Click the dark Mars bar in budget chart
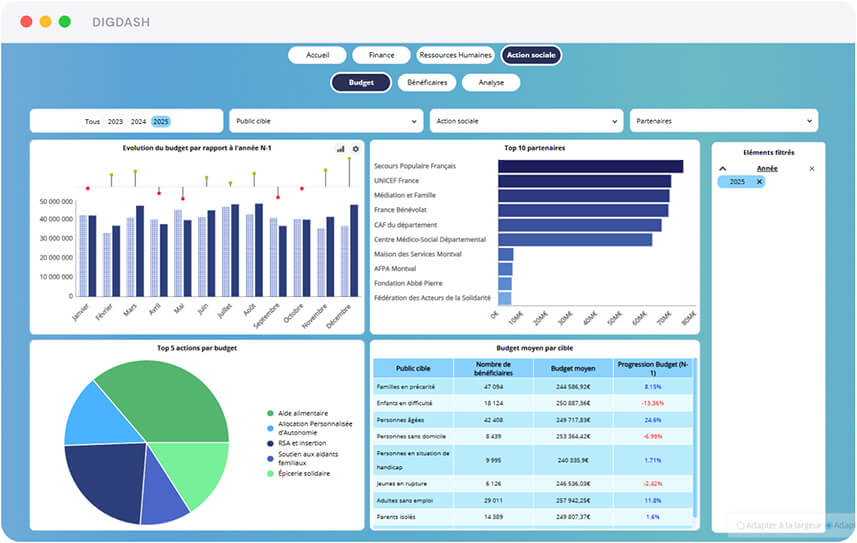857x543 pixels. click(140, 252)
